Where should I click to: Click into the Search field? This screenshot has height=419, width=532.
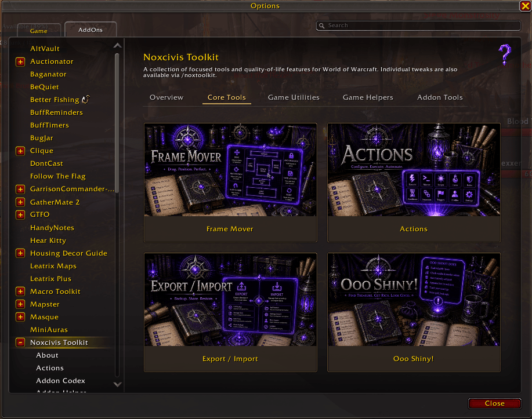pyautogui.click(x=418, y=25)
